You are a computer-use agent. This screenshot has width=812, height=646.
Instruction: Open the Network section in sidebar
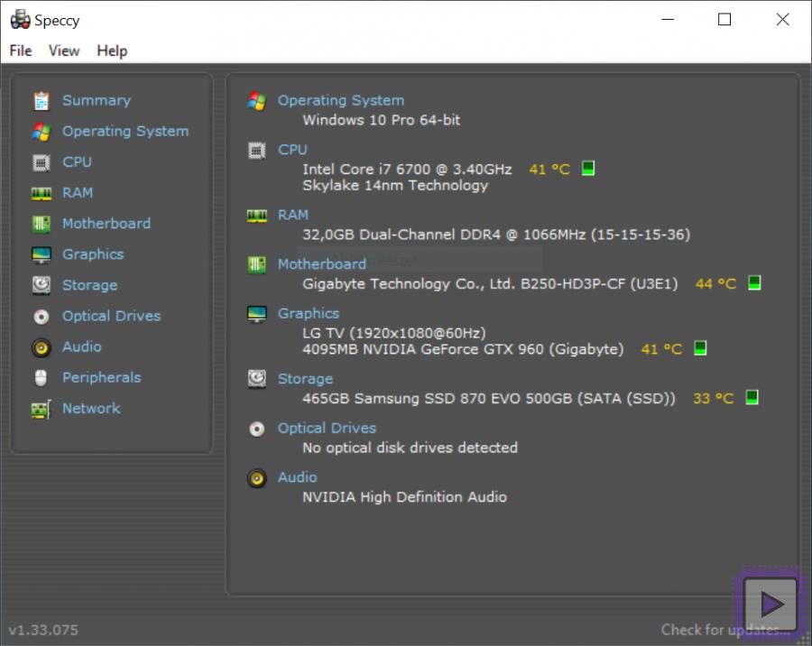pos(91,408)
